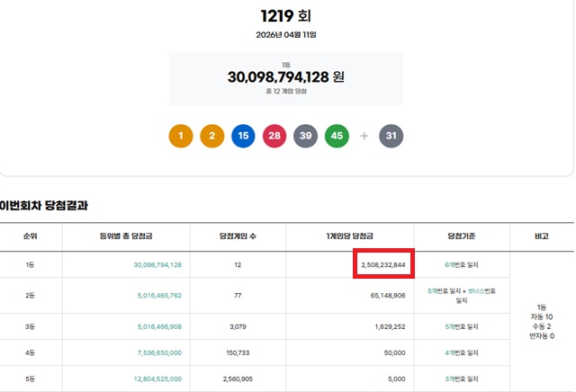Select the blue ball numbered 15

pos(243,136)
